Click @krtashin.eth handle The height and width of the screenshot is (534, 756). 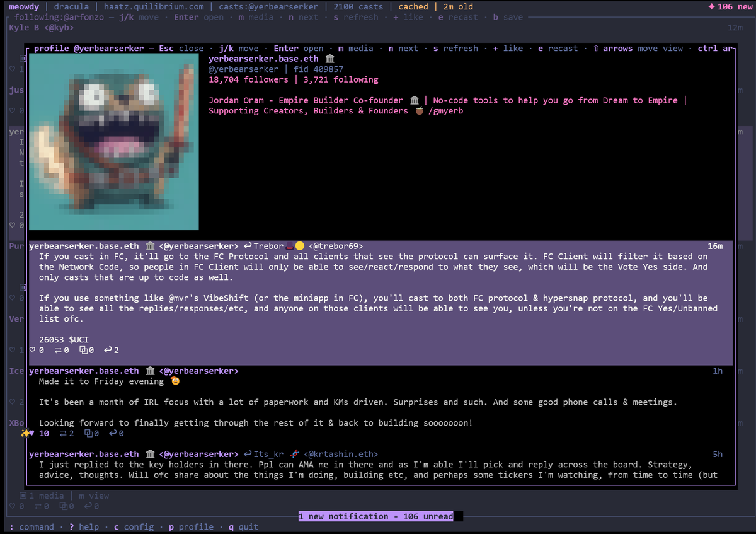(341, 454)
